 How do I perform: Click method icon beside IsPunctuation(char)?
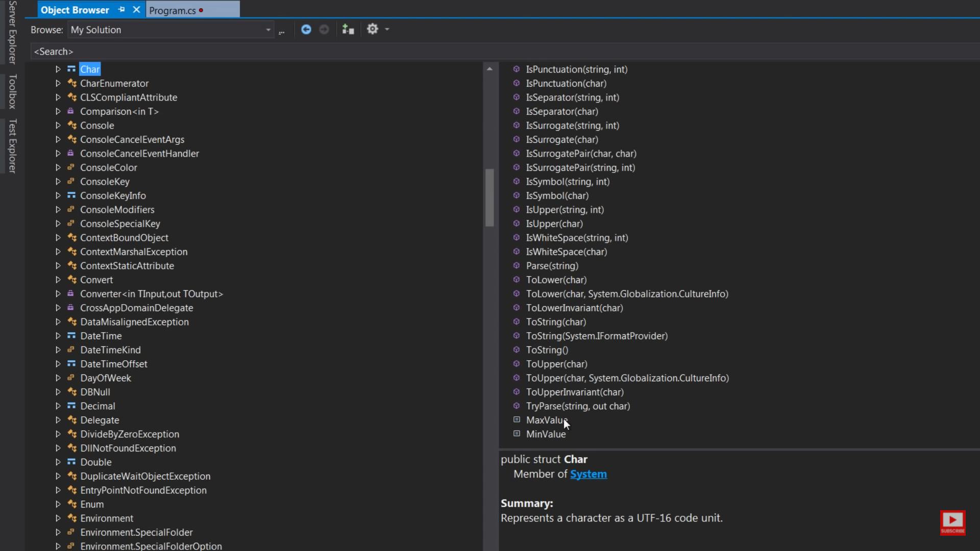(517, 83)
